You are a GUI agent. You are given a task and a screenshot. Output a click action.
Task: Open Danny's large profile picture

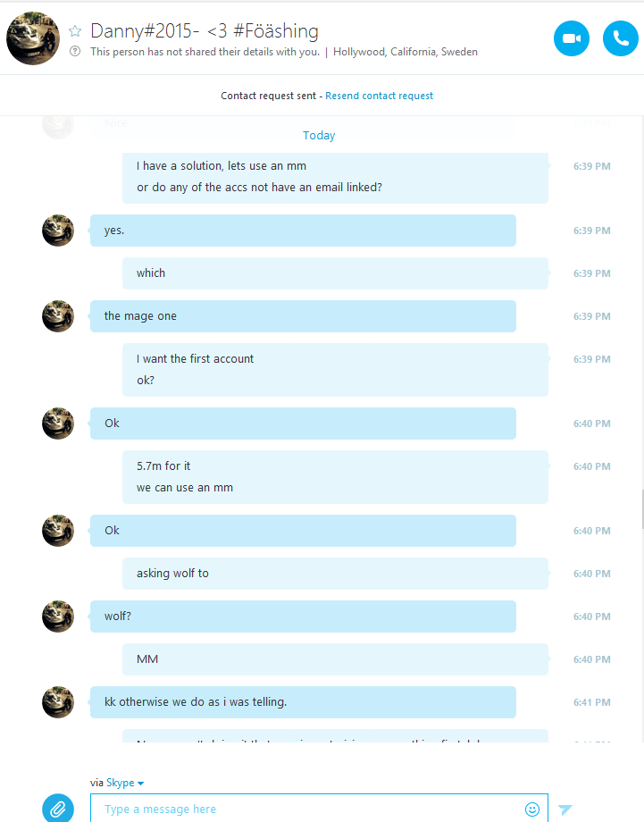[x=33, y=38]
